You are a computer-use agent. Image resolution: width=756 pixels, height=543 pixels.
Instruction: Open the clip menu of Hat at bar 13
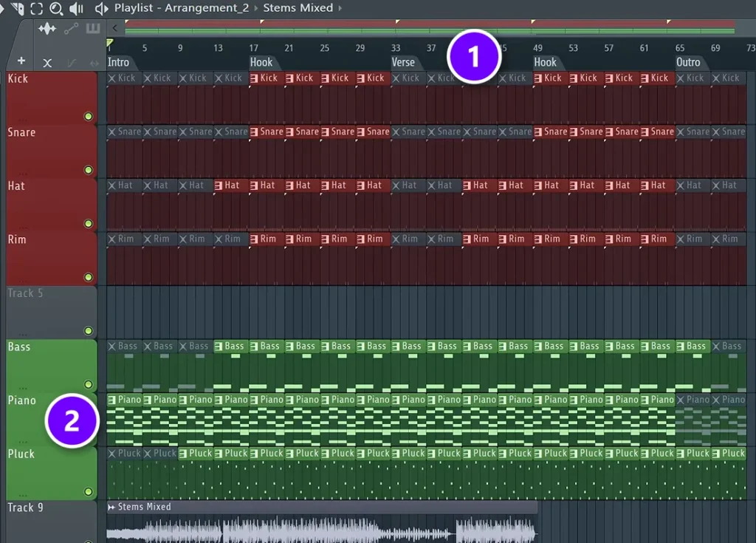pos(219,185)
